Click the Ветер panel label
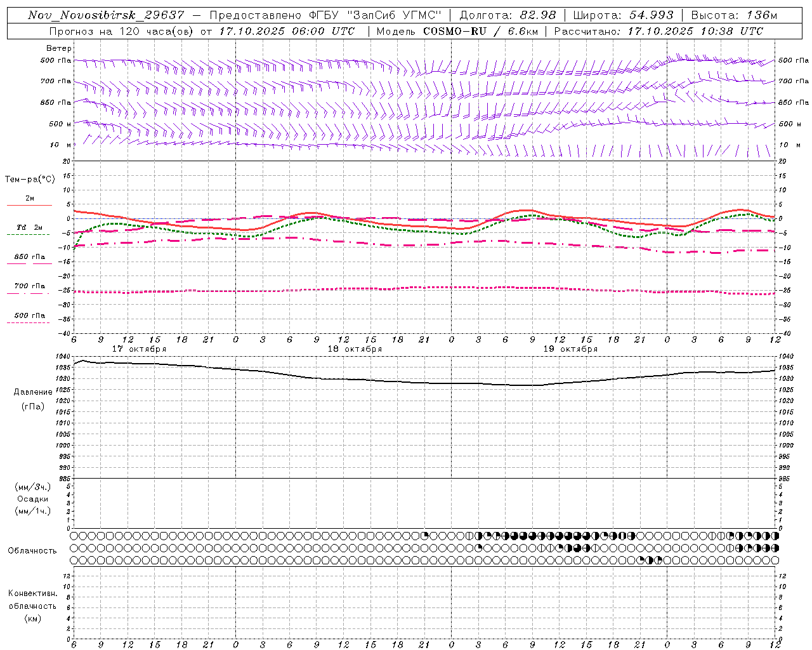This screenshot has height=650, width=812. click(x=59, y=48)
